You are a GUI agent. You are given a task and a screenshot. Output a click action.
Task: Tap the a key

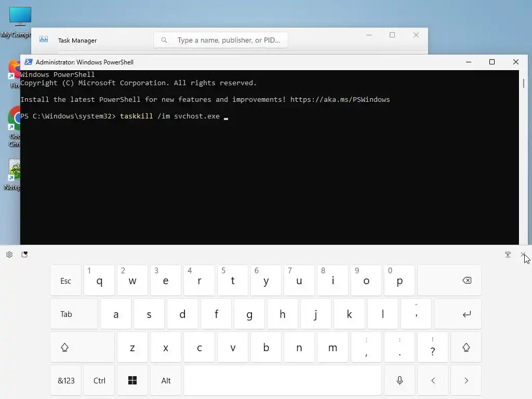tap(116, 314)
